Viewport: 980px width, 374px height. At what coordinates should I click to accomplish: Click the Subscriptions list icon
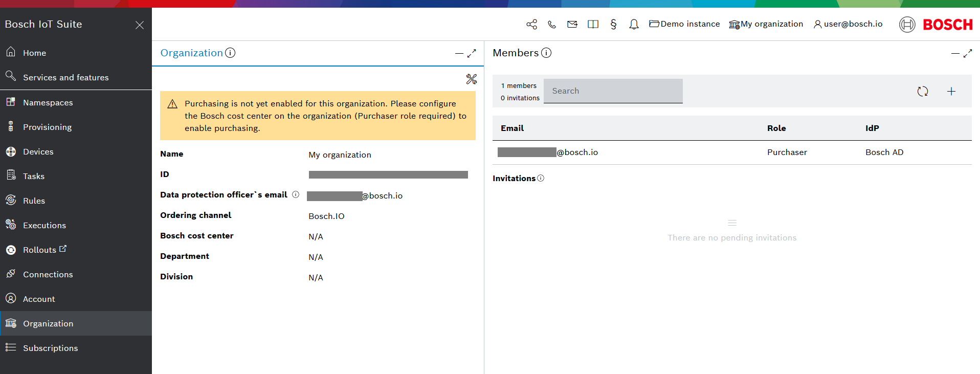(11, 347)
